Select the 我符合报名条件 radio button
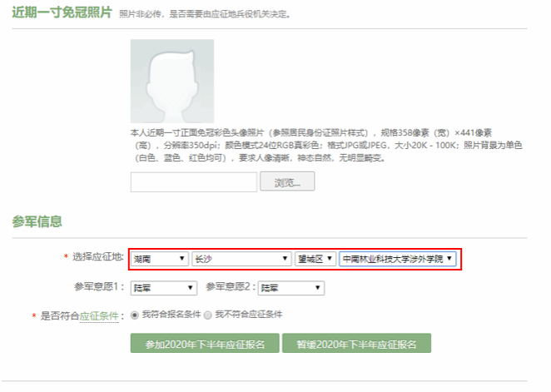551x392 pixels. (x=136, y=315)
